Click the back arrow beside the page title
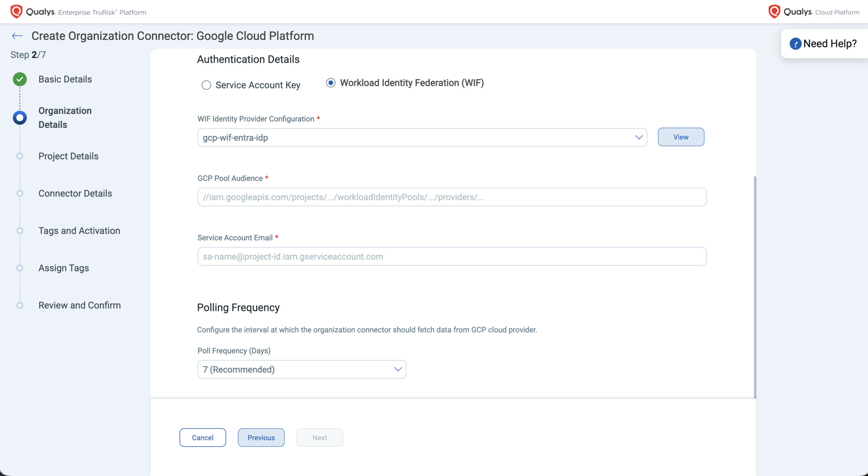Screen dimensions: 868x476 tap(17, 36)
